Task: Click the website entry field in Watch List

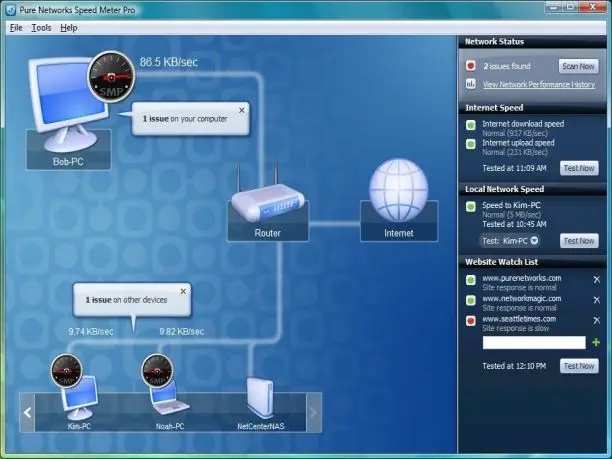Action: click(534, 342)
